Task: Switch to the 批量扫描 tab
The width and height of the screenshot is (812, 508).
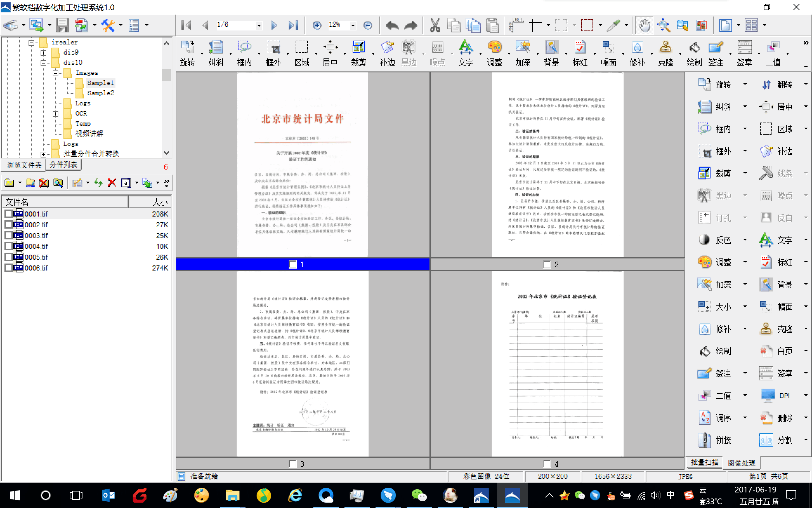Action: [x=704, y=462]
